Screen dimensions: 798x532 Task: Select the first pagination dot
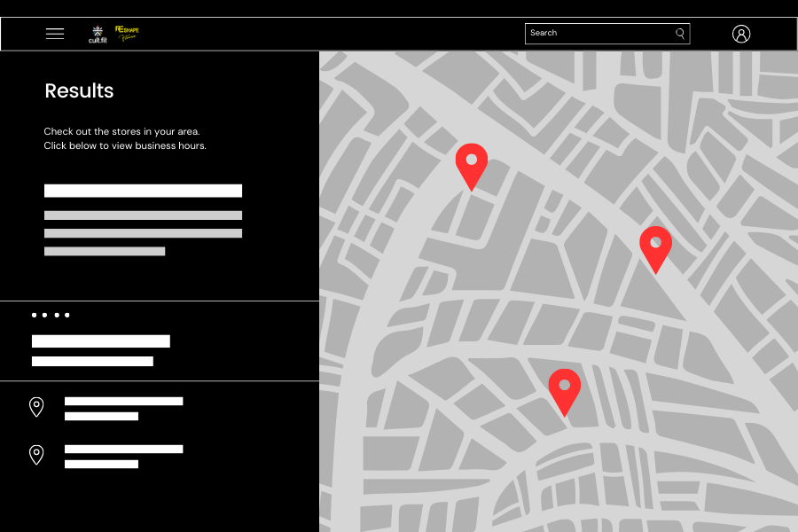pyautogui.click(x=35, y=315)
